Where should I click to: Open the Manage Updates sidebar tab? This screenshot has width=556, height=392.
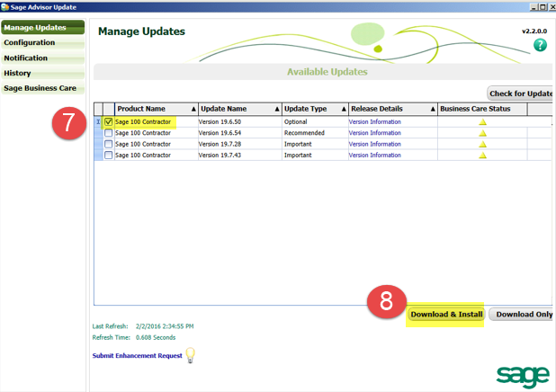point(43,27)
